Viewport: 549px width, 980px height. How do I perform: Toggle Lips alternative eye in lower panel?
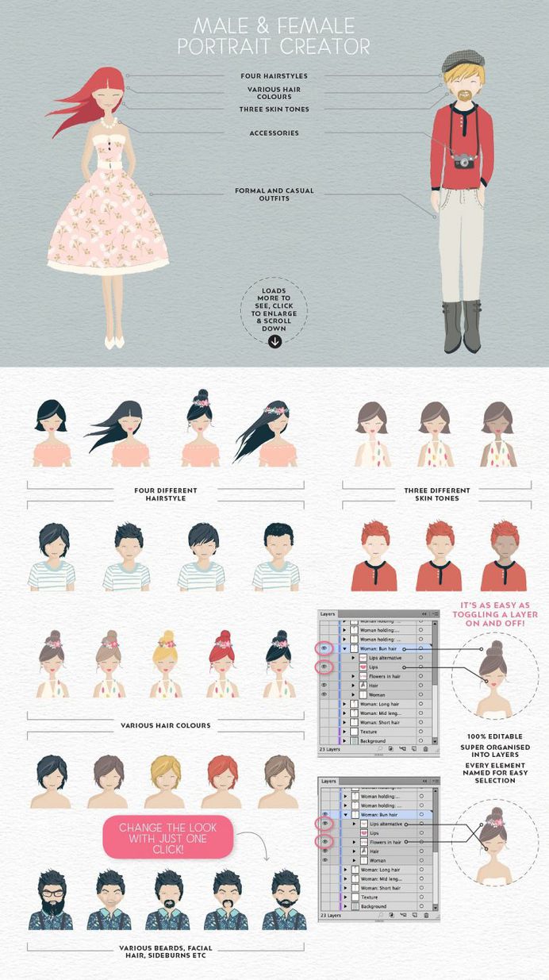pos(325,824)
